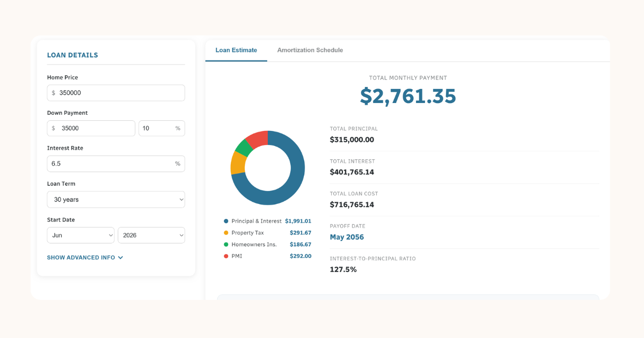The height and width of the screenshot is (338, 644).
Task: Click the Loan Term field label
Action: 61,183
